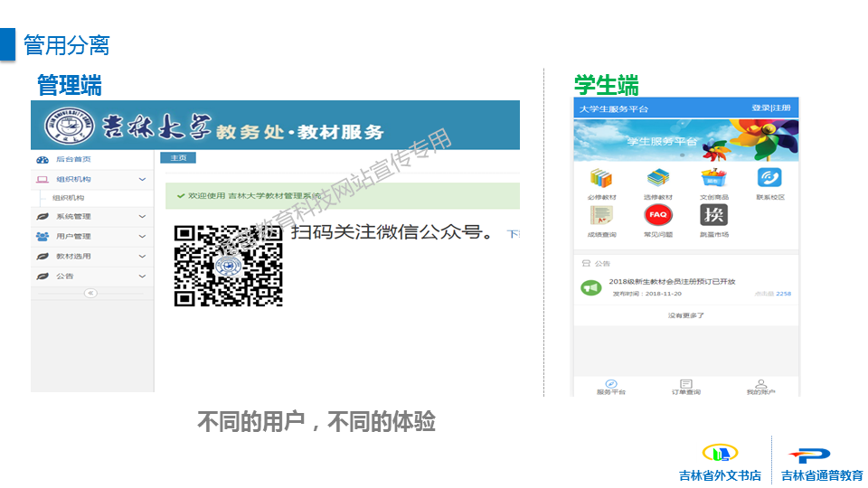
Task: Expand the 系统管理 chevron
Action: (142, 216)
